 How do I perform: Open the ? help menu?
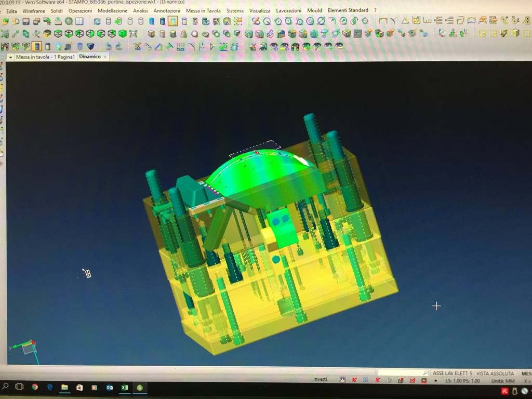375,10
